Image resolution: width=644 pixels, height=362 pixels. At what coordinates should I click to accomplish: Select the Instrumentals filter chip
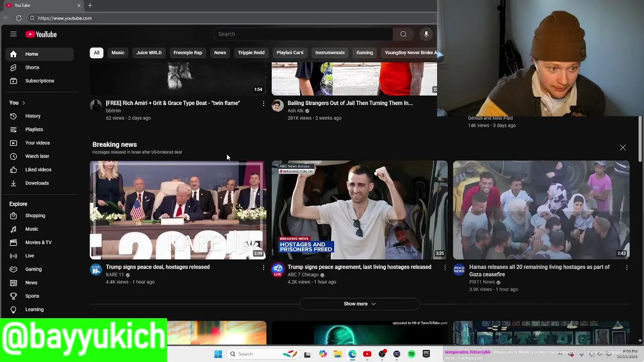point(330,53)
